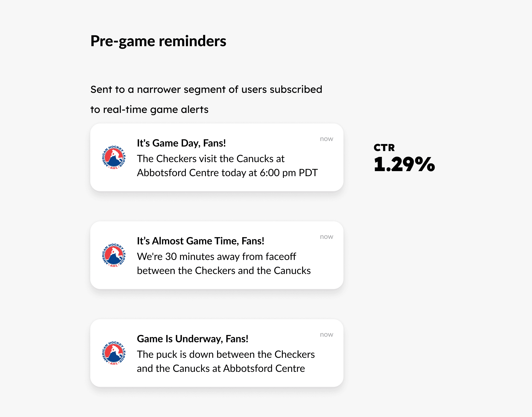532x417 pixels.
Task: Click the AHL logo in the Almost Game Time notification
Action: coord(114,255)
